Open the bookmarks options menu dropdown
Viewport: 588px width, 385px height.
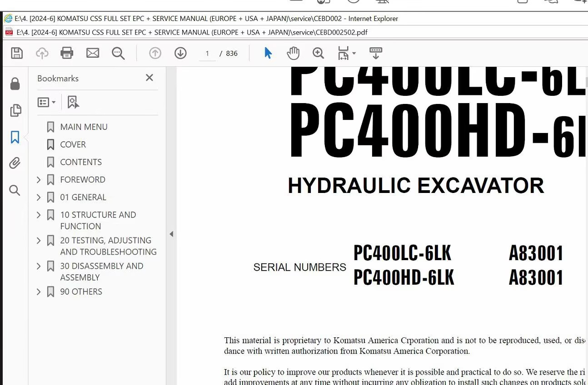pos(46,102)
